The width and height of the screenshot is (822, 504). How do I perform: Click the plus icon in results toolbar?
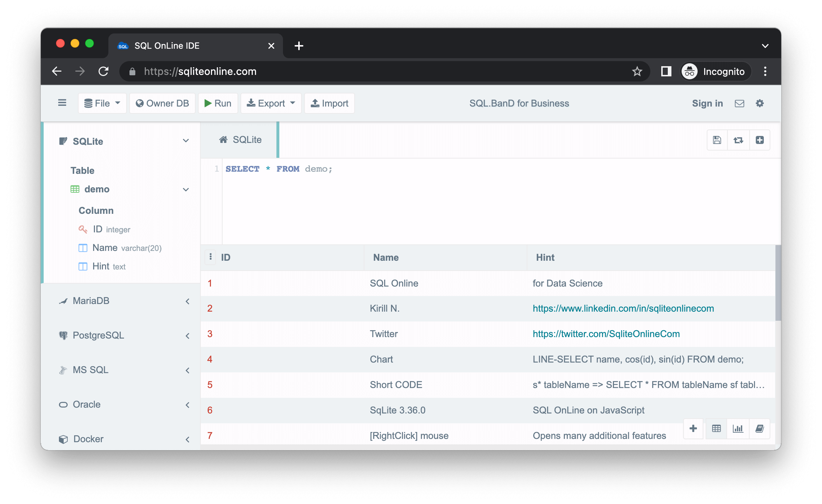tap(693, 428)
